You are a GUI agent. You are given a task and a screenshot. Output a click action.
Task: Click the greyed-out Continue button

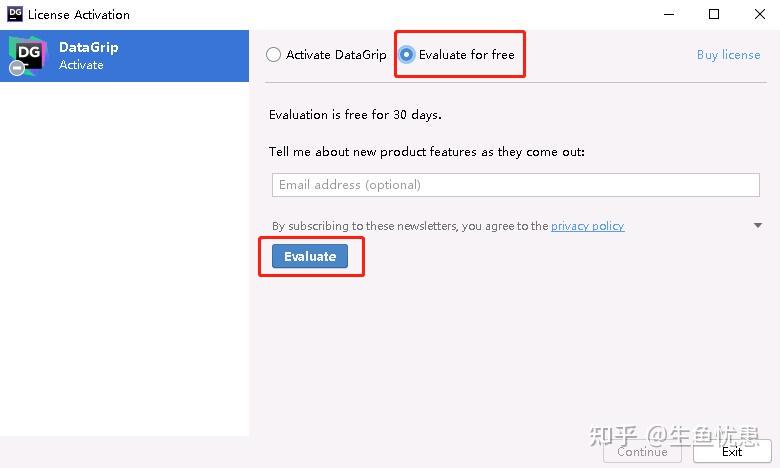click(642, 452)
